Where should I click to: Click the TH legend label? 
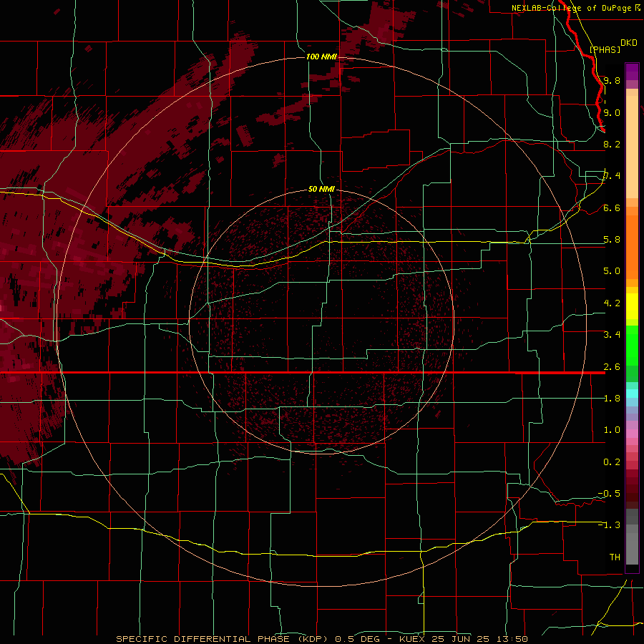(x=615, y=557)
